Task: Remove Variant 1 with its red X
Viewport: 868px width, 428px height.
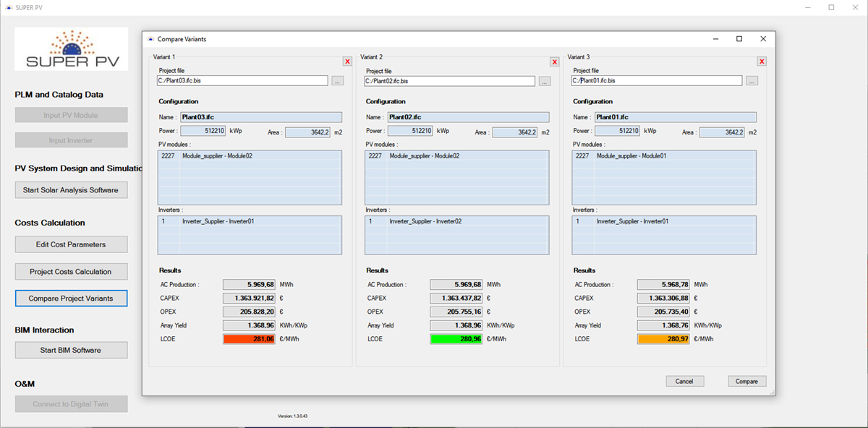Action: point(347,61)
